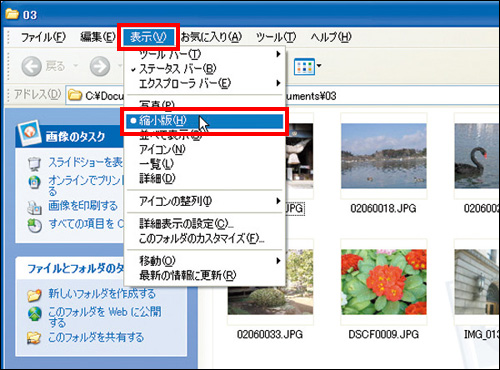Select the 02060018.JPG lake thumbnail
The image size is (500, 370).
[x=384, y=156]
